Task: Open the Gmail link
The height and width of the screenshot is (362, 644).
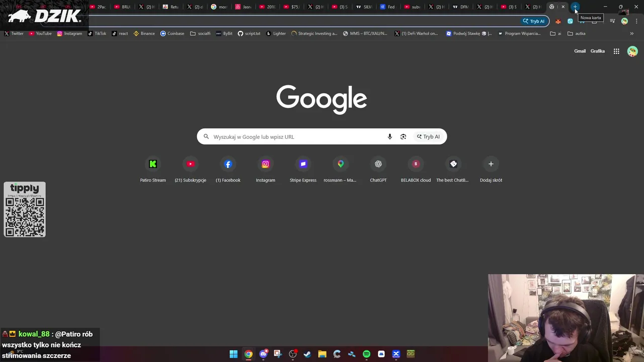Action: (x=580, y=51)
